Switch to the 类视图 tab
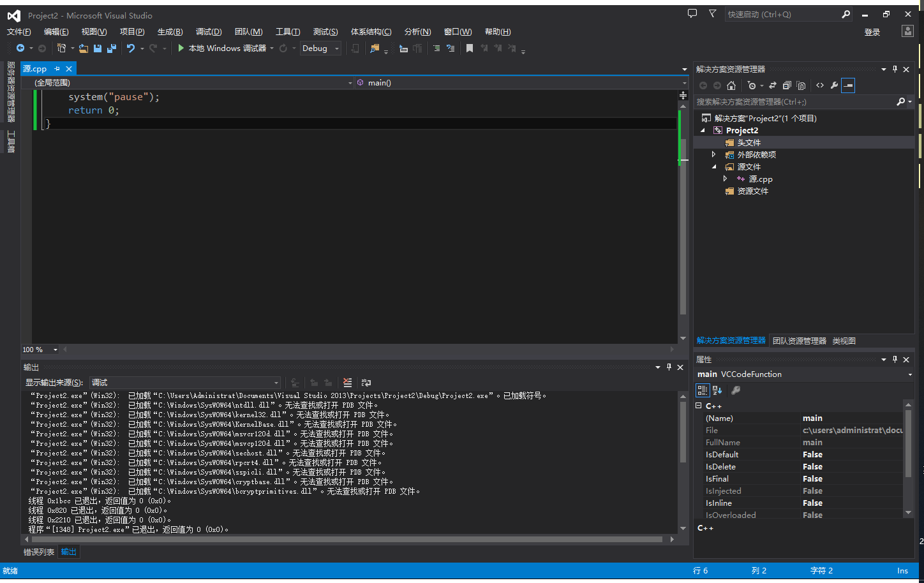This screenshot has height=583, width=924. pyautogui.click(x=844, y=341)
